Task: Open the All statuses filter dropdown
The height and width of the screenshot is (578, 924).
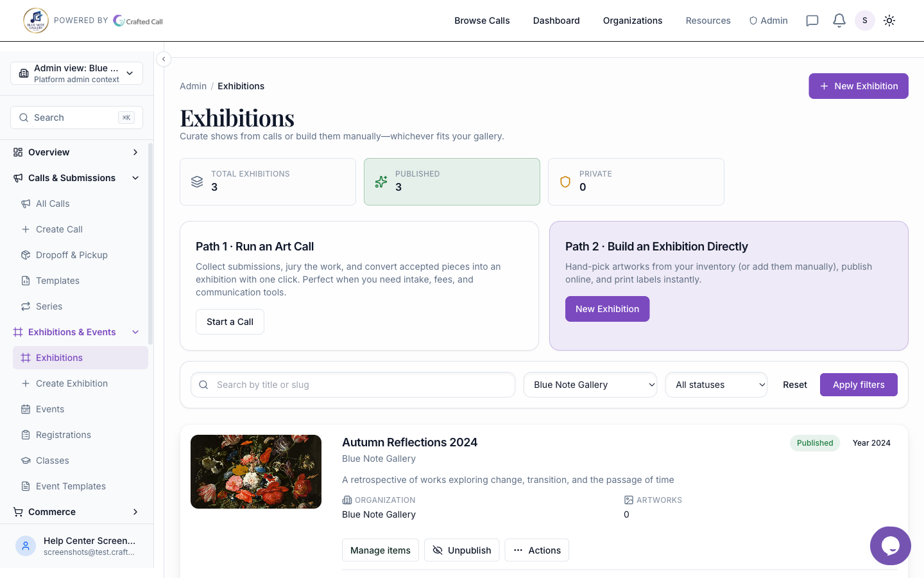Action: pos(716,385)
